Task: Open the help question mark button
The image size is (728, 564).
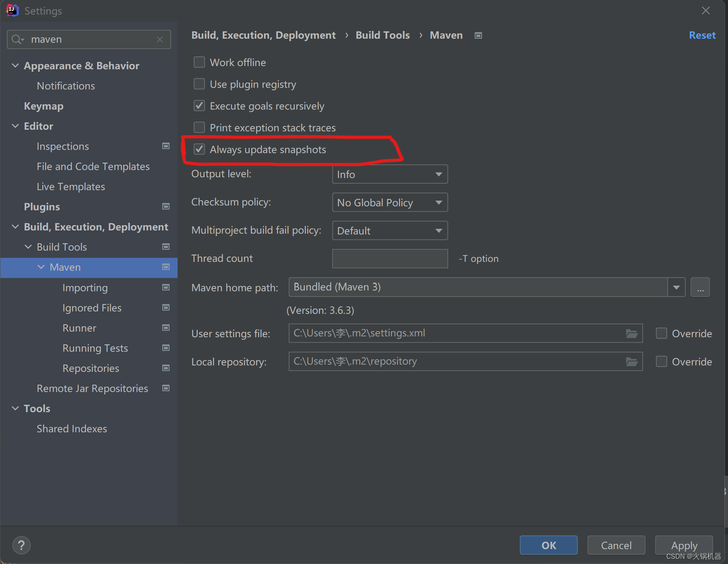Action: (21, 545)
